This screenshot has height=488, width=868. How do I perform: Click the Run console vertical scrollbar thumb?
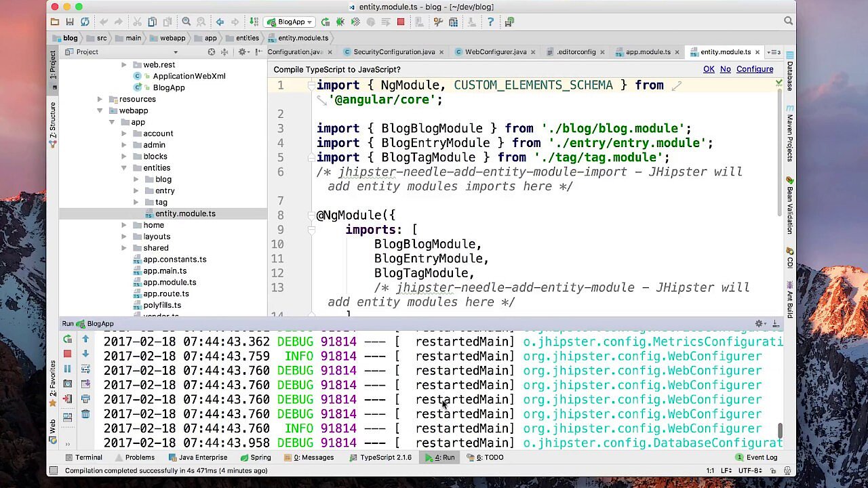pyautogui.click(x=780, y=430)
